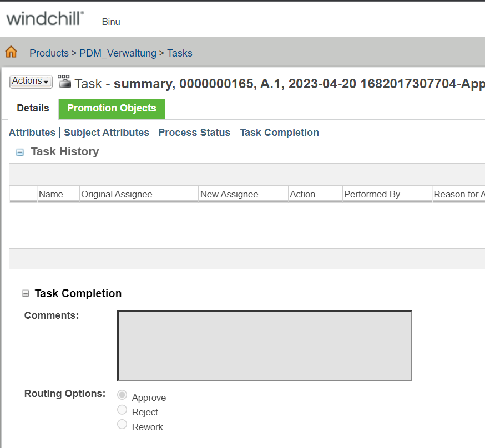This screenshot has height=448, width=485.
Task: Select the Reject routing option
Action: pyautogui.click(x=122, y=410)
